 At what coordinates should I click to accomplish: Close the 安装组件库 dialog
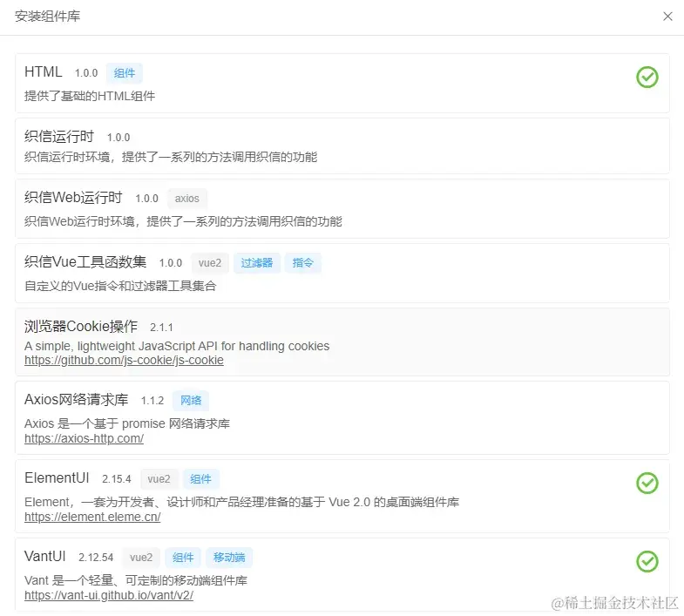click(x=667, y=17)
